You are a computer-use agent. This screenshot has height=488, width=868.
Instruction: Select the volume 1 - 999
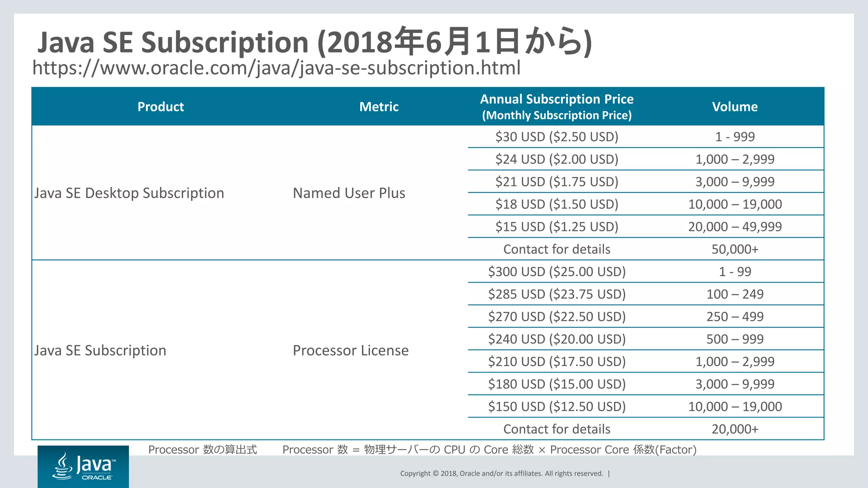735,136
